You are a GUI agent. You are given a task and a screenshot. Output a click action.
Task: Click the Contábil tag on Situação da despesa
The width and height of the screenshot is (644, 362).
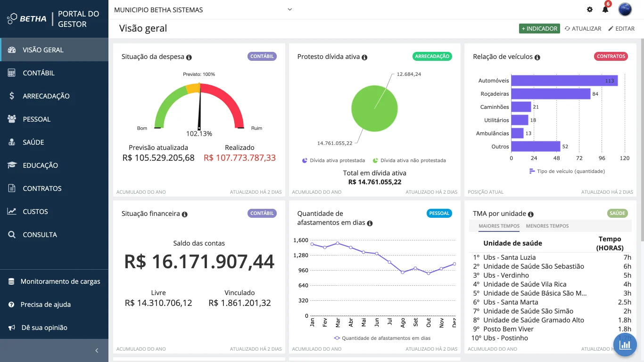point(262,57)
